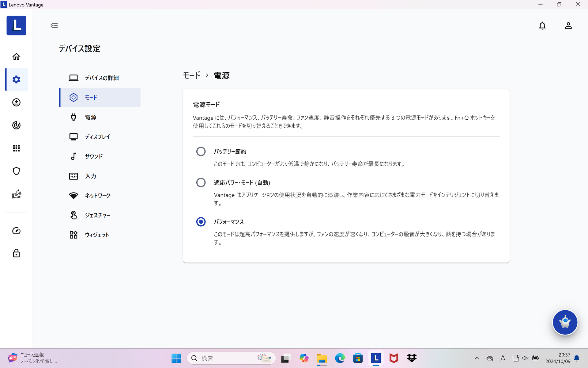Open ネットワーク settings
This screenshot has width=588, height=368.
click(x=100, y=196)
